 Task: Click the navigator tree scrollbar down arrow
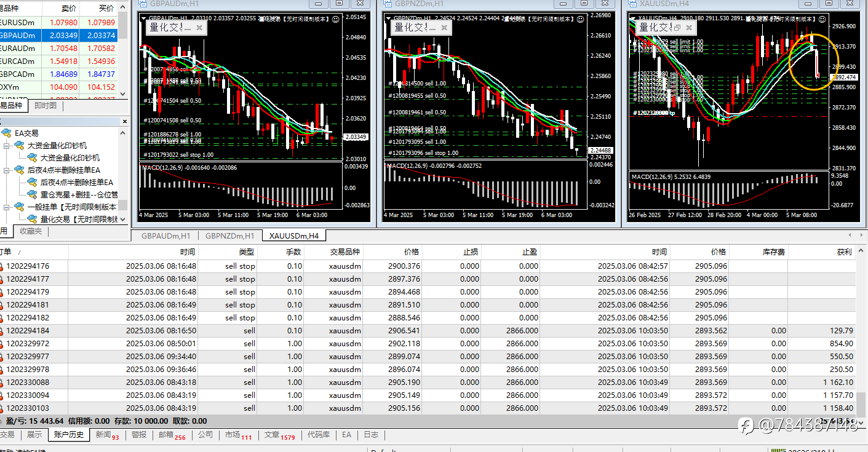123,219
